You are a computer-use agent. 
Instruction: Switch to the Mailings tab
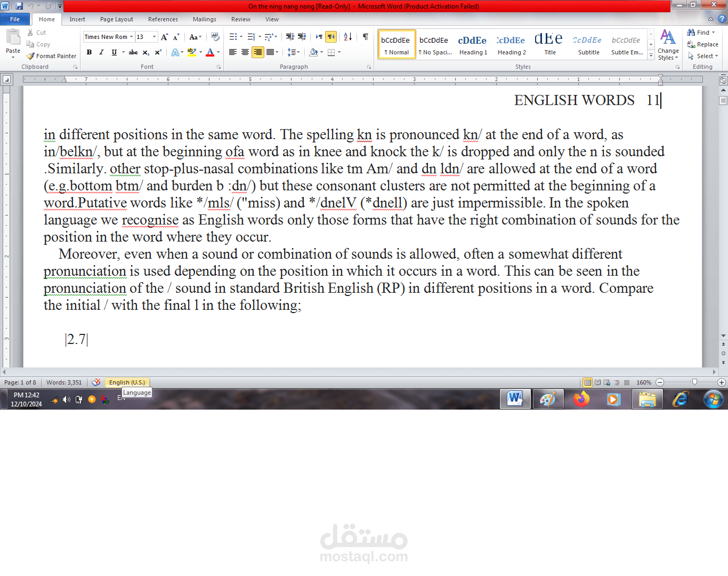[205, 19]
